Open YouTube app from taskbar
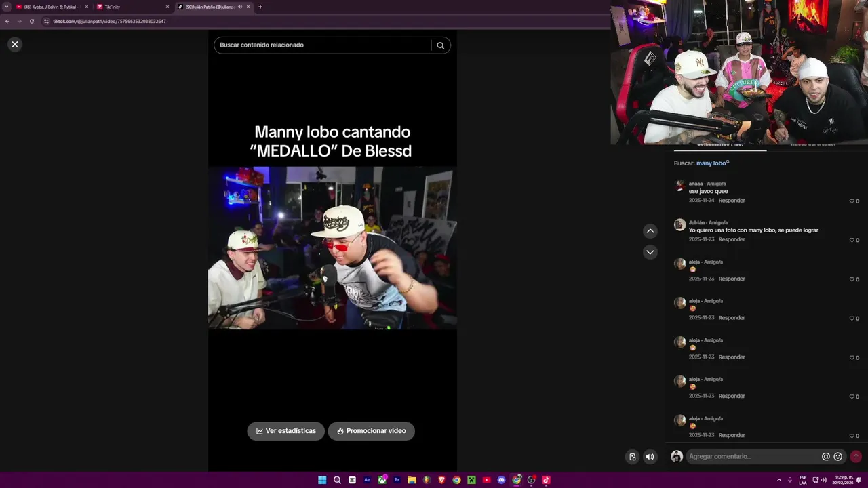 [x=486, y=480]
